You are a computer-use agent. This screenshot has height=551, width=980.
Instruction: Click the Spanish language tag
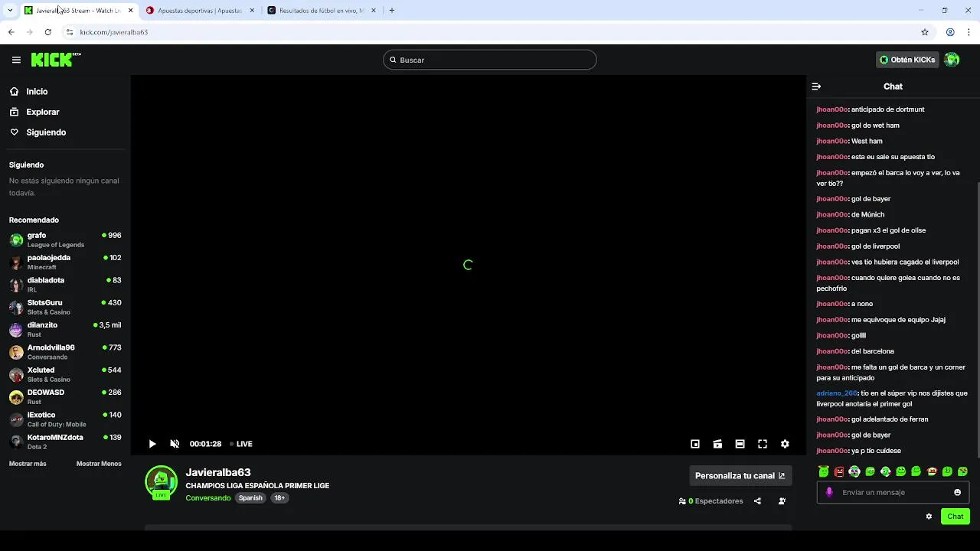click(x=250, y=498)
